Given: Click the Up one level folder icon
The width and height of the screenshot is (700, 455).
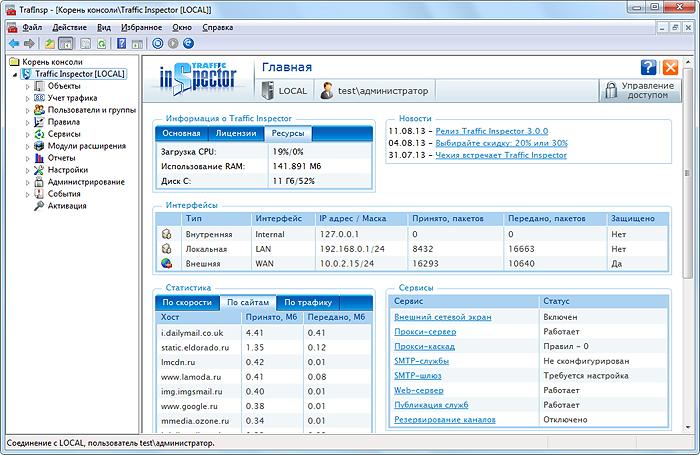Looking at the screenshot, I should (x=50, y=43).
